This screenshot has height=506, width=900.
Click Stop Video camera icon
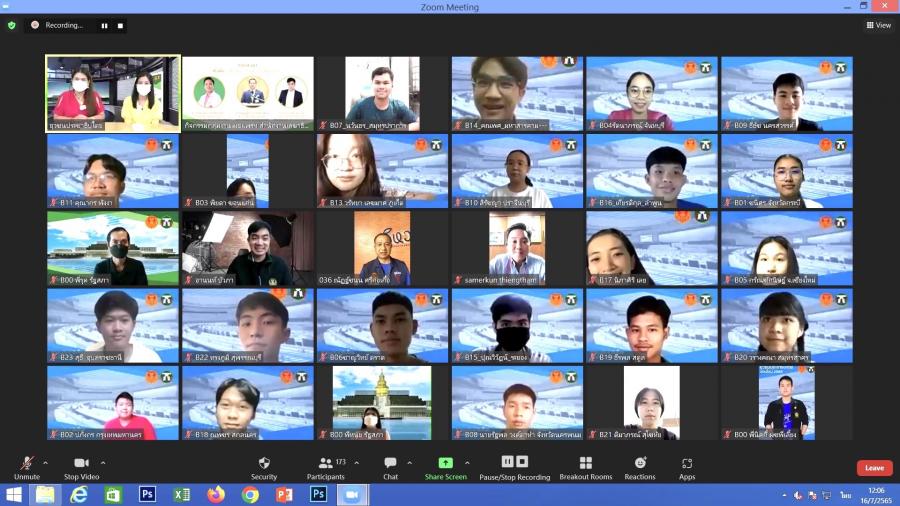tap(81, 463)
